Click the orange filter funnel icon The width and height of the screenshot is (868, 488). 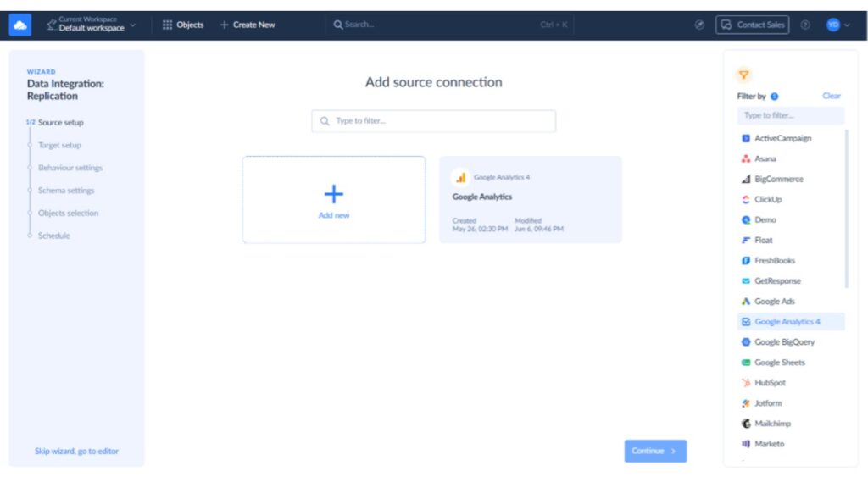point(743,75)
